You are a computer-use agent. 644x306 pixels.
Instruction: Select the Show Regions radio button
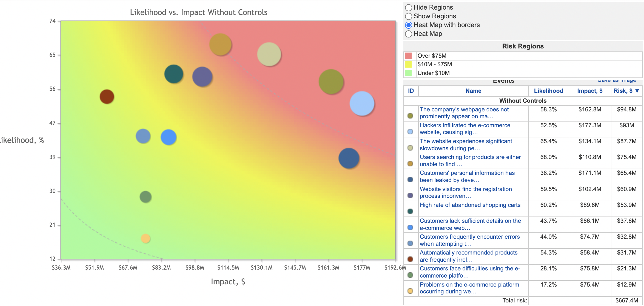pyautogui.click(x=408, y=16)
